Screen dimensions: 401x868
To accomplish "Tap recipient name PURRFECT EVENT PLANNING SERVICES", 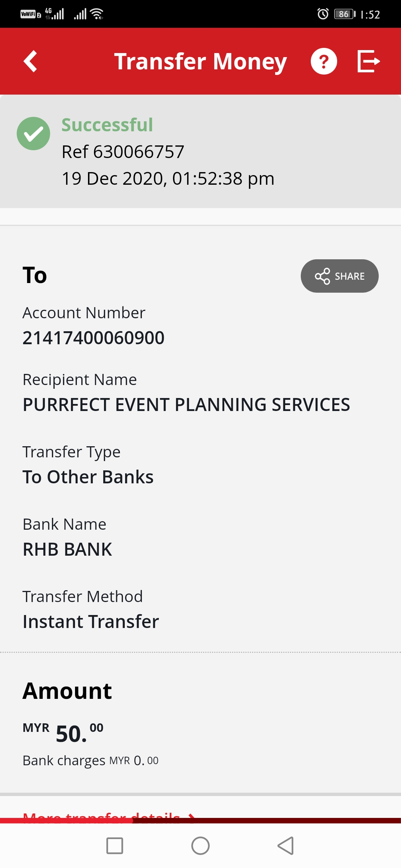I will pos(186,404).
